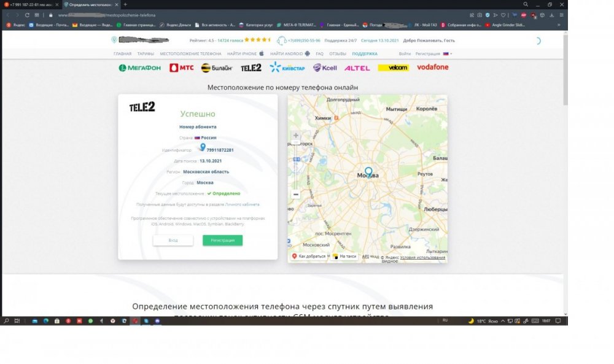Screen dimensions: 614x364
Task: Close the 'Определить местоположение' tab
Action: click(117, 5)
